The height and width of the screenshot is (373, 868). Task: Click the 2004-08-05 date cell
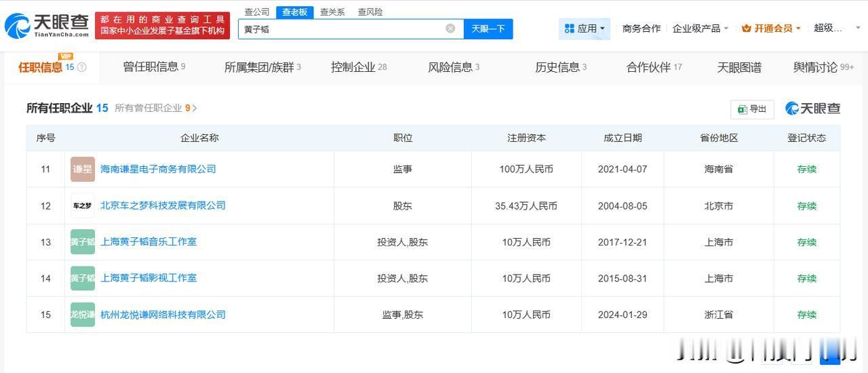pos(623,205)
